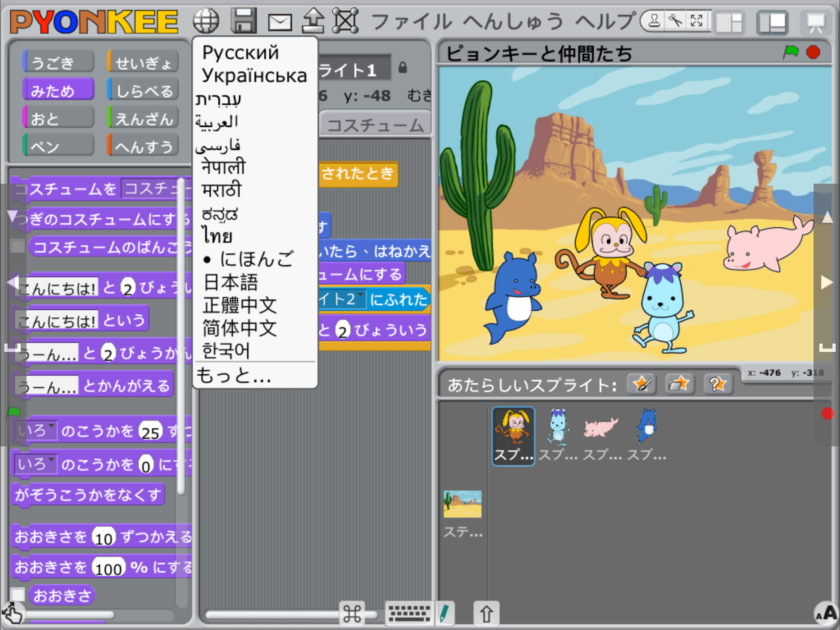Click the globe language icon

(x=206, y=21)
